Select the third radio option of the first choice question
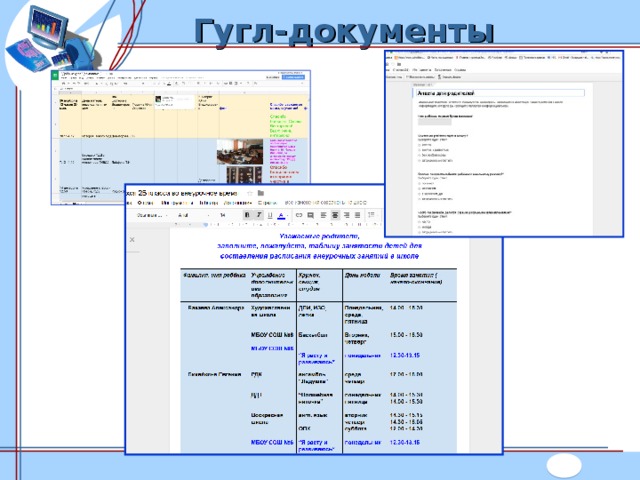 click(420, 156)
